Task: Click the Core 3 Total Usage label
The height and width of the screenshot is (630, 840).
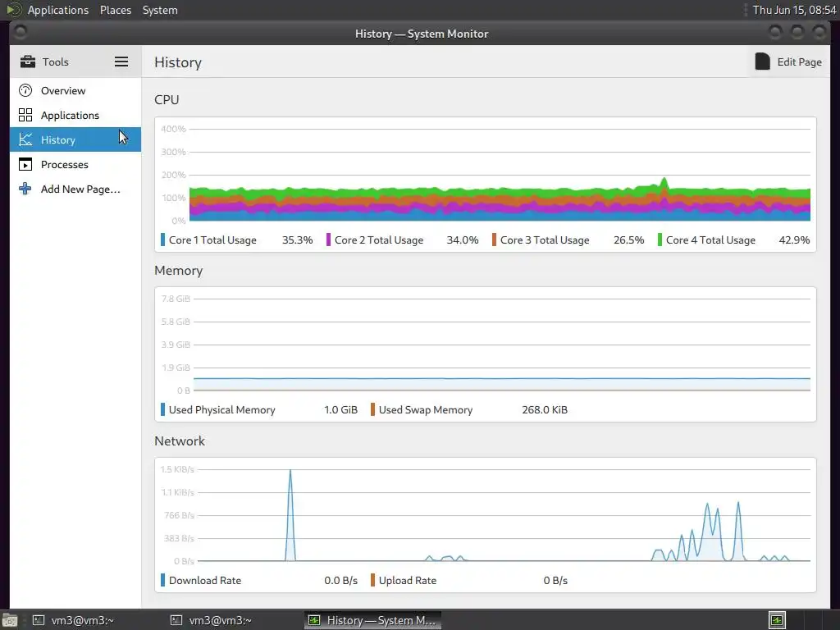Action: (545, 240)
